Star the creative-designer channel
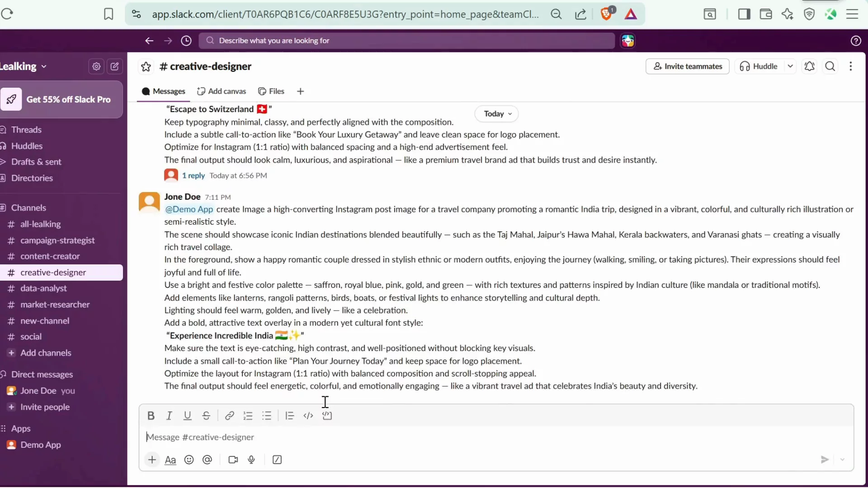Screen dimensions: 868x488 pos(146,67)
